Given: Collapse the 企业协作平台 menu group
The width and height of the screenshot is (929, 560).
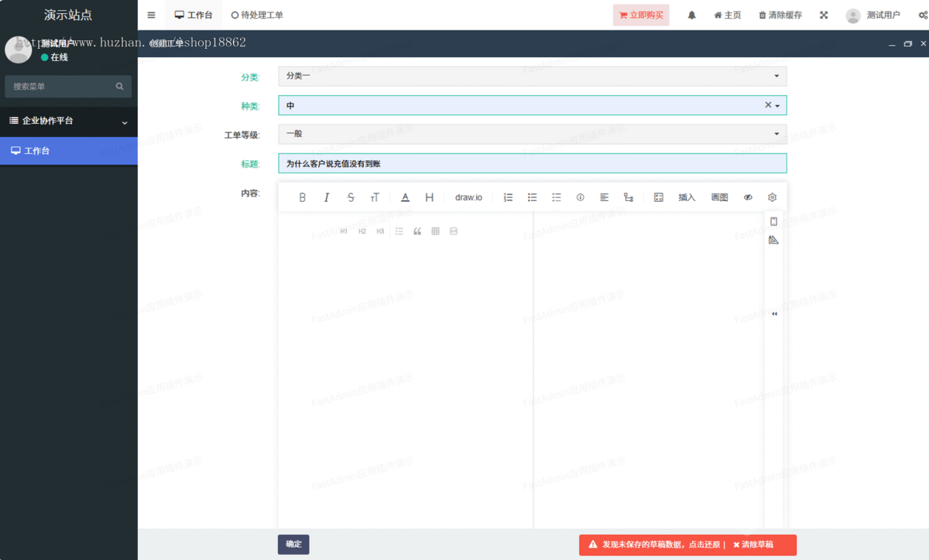Looking at the screenshot, I should pyautogui.click(x=69, y=121).
